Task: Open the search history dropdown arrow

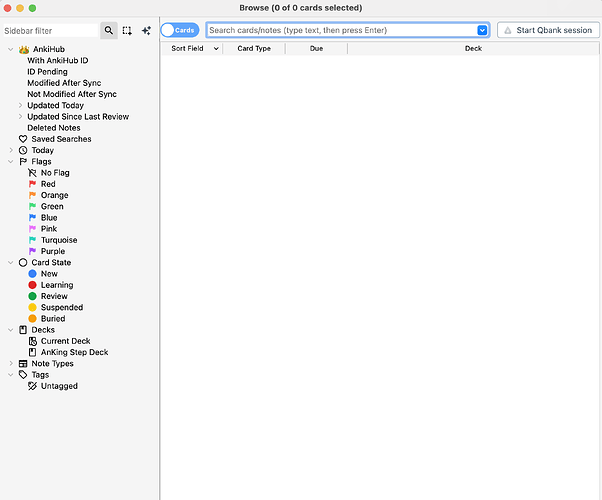Action: click(x=482, y=30)
